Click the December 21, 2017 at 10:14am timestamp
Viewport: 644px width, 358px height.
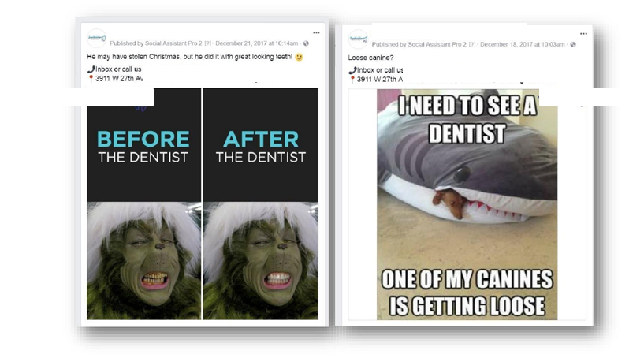click(257, 43)
